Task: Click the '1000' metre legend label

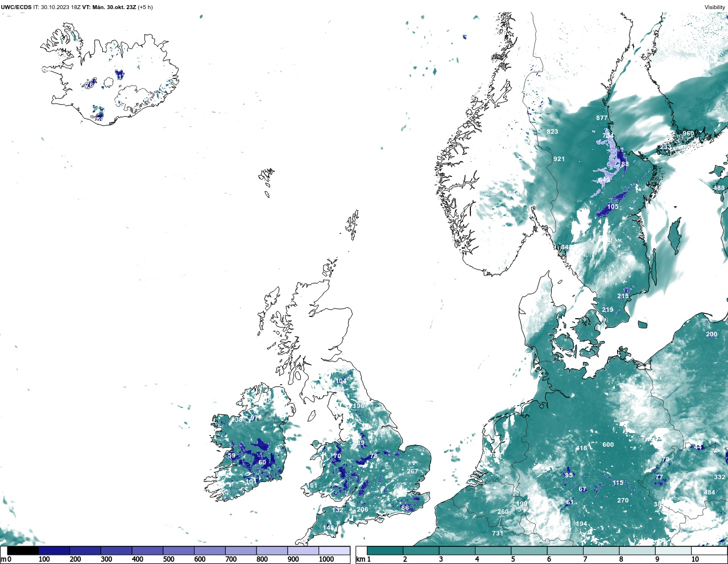Action: coord(326,559)
